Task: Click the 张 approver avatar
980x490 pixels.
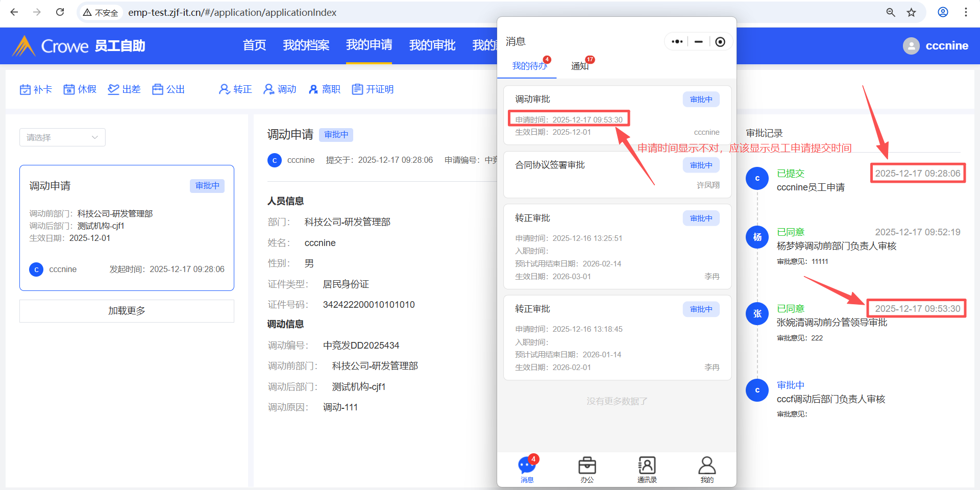Action: (x=757, y=314)
